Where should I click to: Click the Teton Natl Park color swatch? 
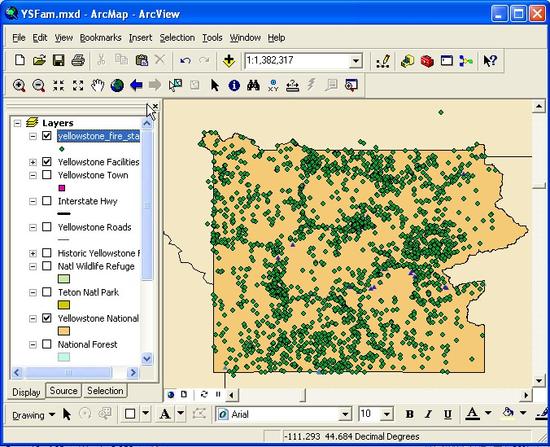[x=64, y=305]
